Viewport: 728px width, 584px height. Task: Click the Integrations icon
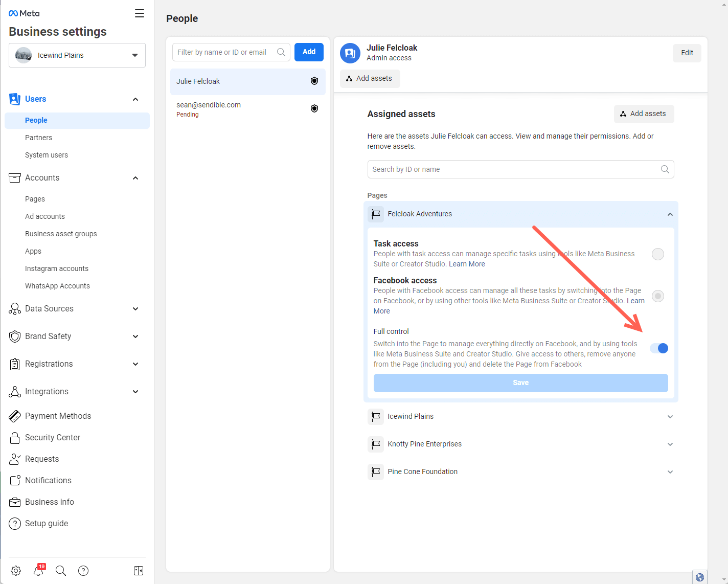[15, 392]
